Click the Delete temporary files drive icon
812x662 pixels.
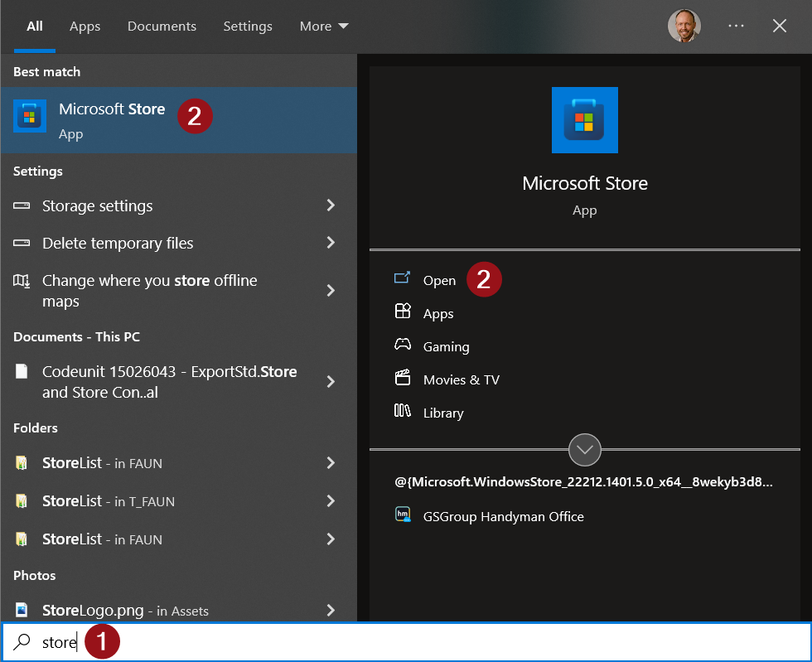[x=22, y=243]
